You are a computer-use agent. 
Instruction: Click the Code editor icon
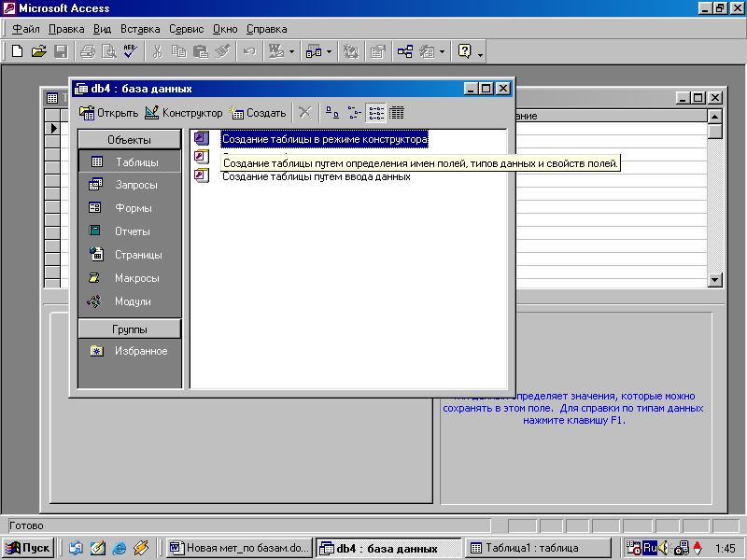[x=351, y=51]
